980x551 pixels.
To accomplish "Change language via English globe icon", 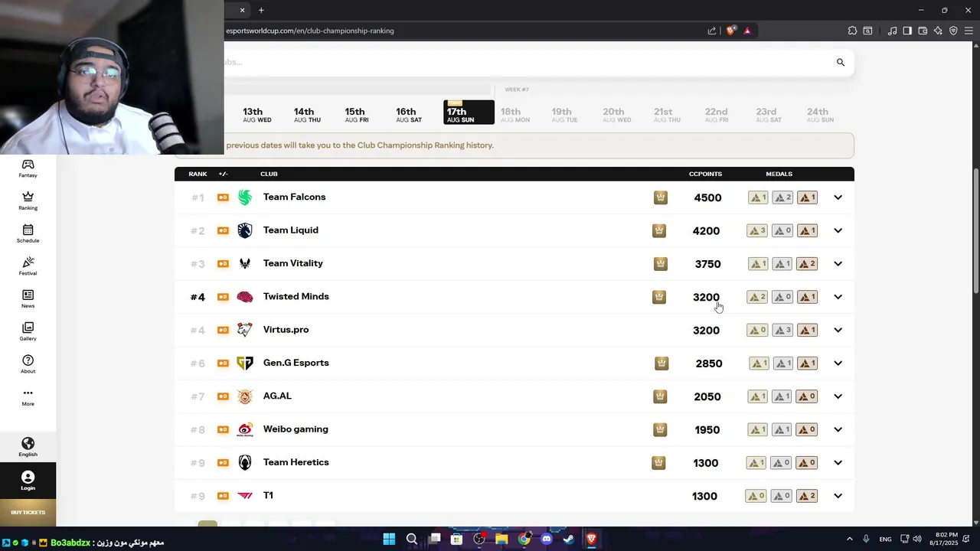I will click(28, 448).
